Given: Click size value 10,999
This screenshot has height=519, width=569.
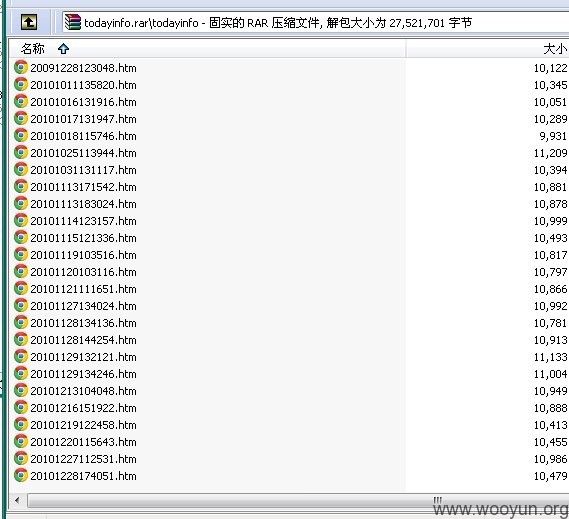Looking at the screenshot, I should (550, 221).
